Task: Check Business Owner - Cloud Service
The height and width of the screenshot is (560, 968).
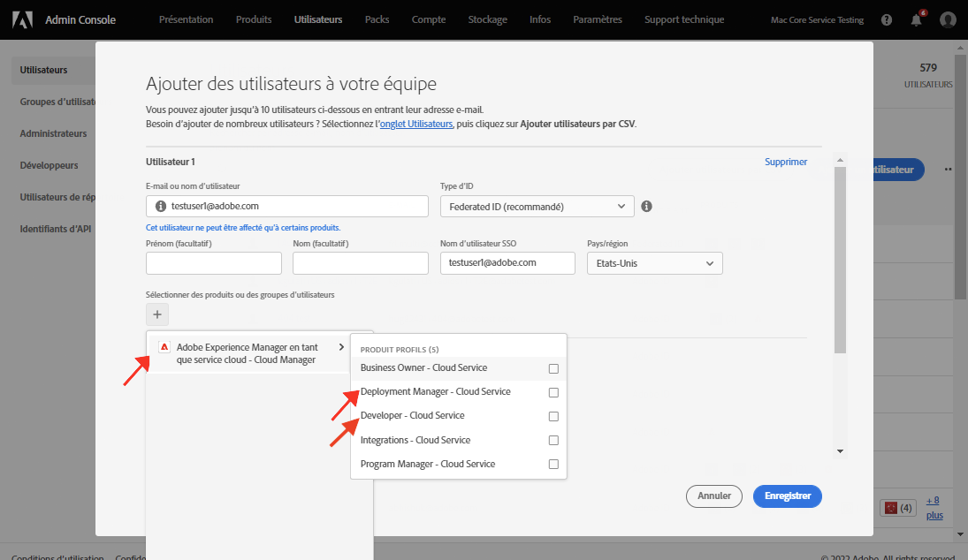Action: 553,369
